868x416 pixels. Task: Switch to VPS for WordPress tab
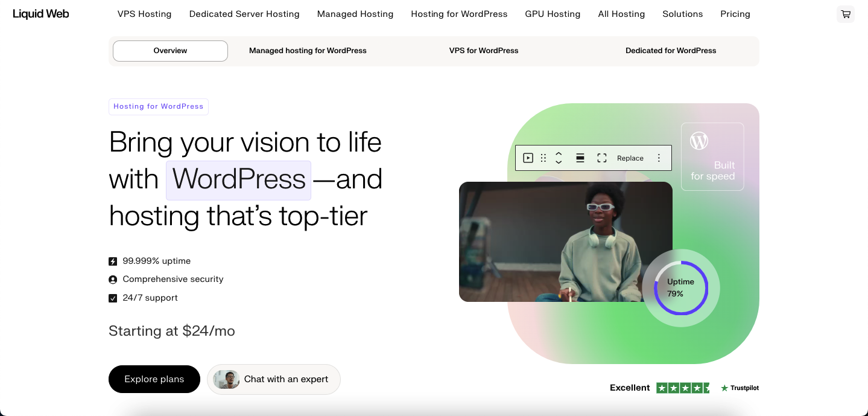(484, 51)
